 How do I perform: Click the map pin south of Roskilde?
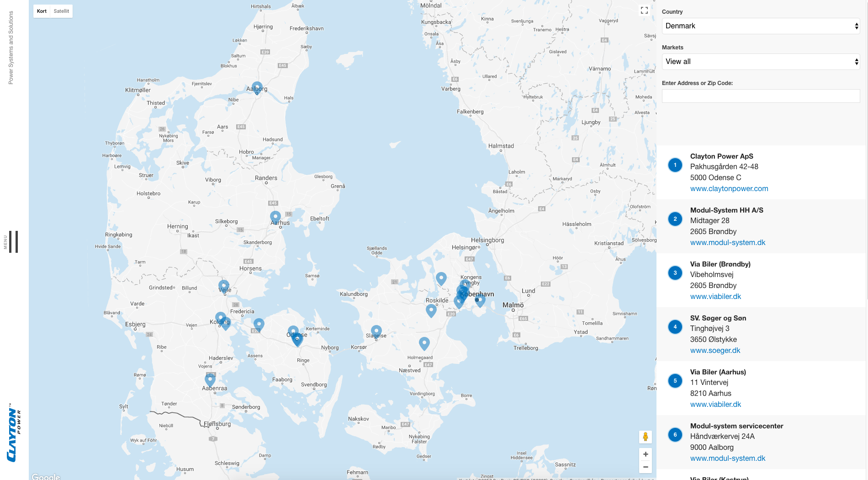pos(431,310)
